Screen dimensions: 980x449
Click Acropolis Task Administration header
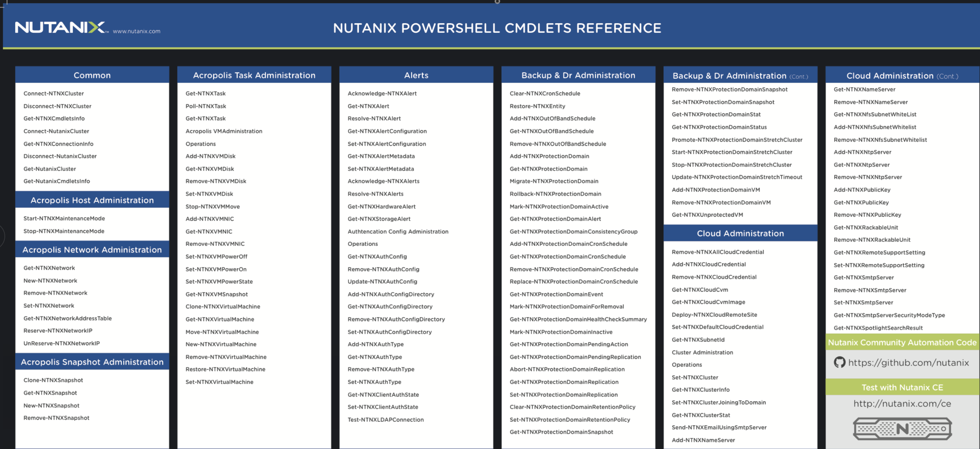click(x=254, y=75)
